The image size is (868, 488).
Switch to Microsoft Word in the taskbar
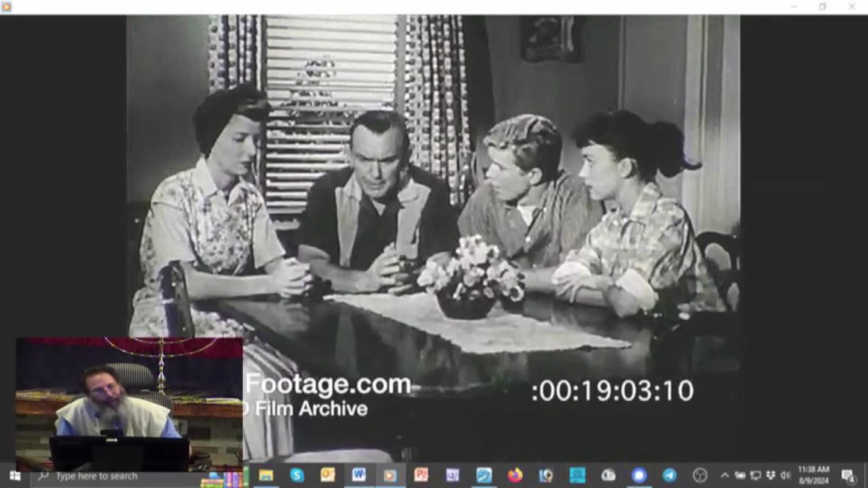point(359,475)
